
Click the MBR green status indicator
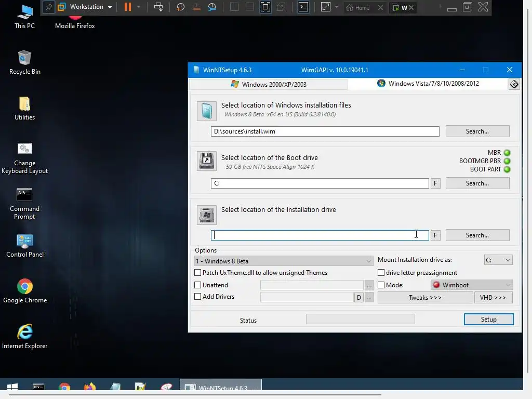[x=507, y=153]
